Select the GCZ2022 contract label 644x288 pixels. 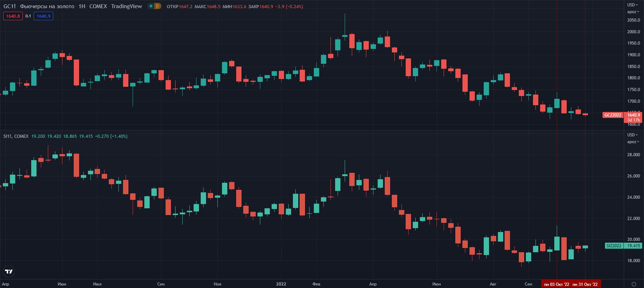613,115
